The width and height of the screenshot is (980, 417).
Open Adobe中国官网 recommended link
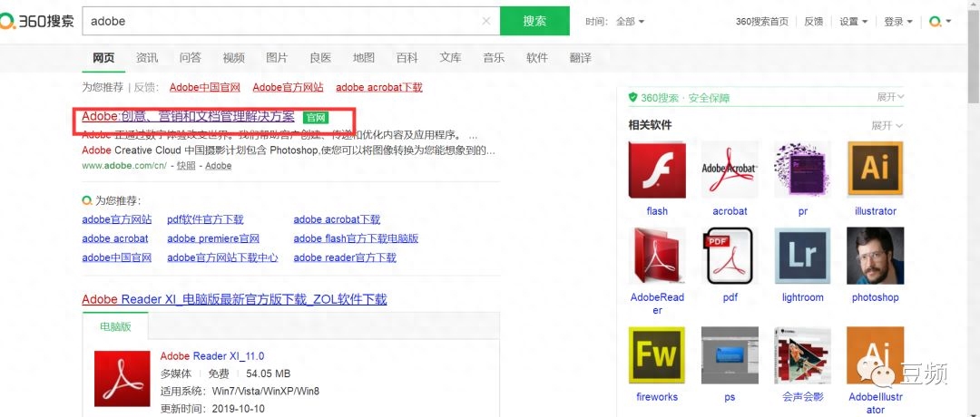pos(205,87)
